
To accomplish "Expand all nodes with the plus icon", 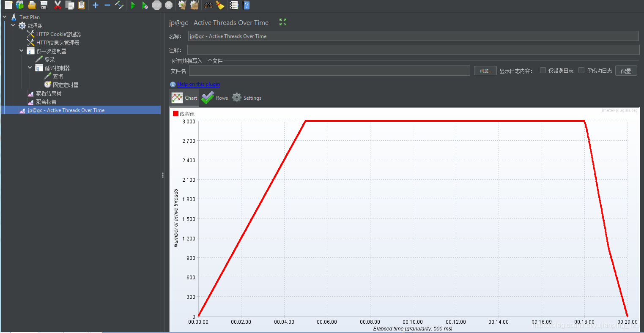I will click(x=96, y=5).
